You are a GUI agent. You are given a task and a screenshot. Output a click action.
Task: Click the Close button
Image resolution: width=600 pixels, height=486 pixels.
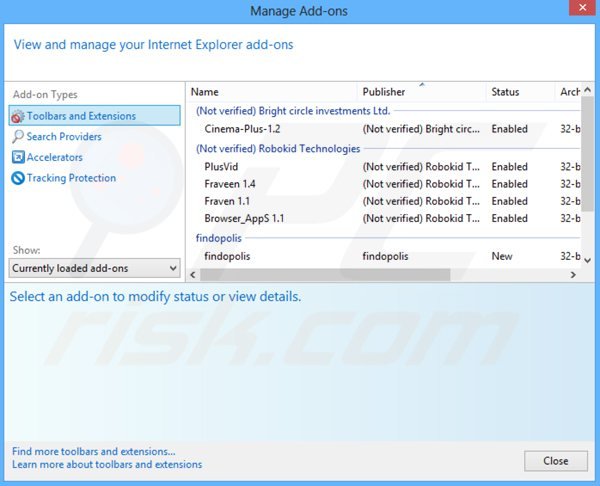[556, 461]
